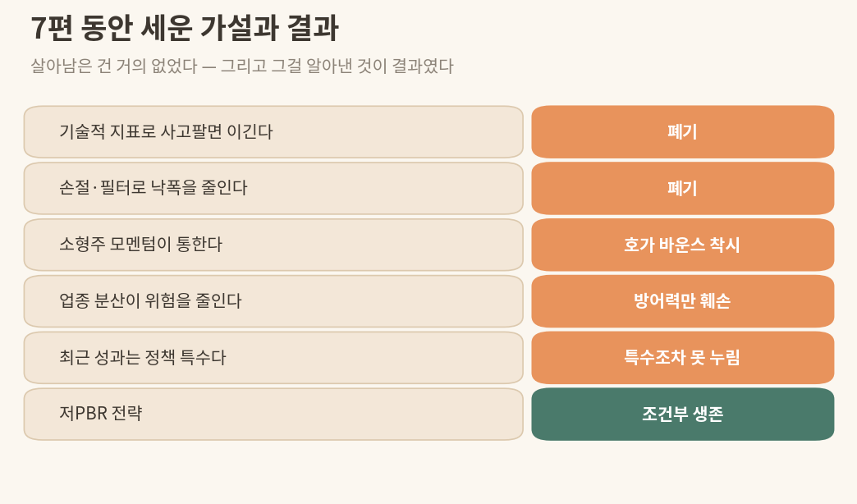
Task: Select the orange 호가 바운스 착시 result badge
Action: point(683,245)
